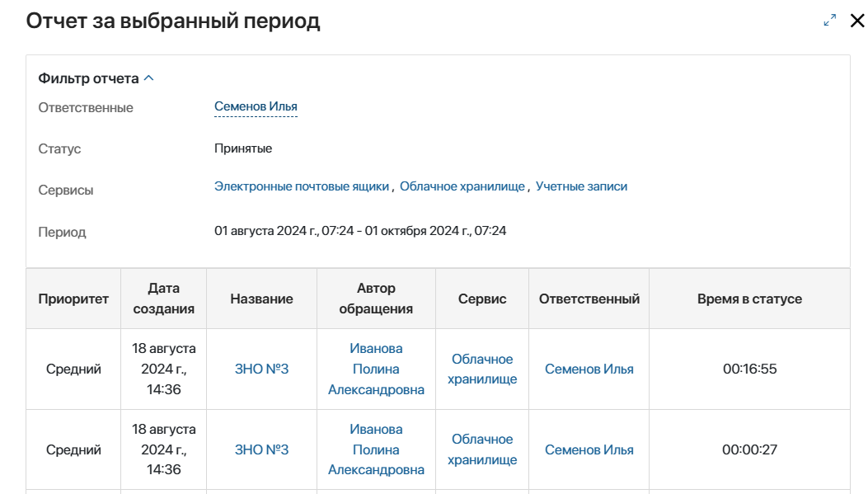Image resolution: width=868 pixels, height=494 pixels.
Task: Collapse the Фильтр отчета section
Action: pyautogui.click(x=148, y=78)
